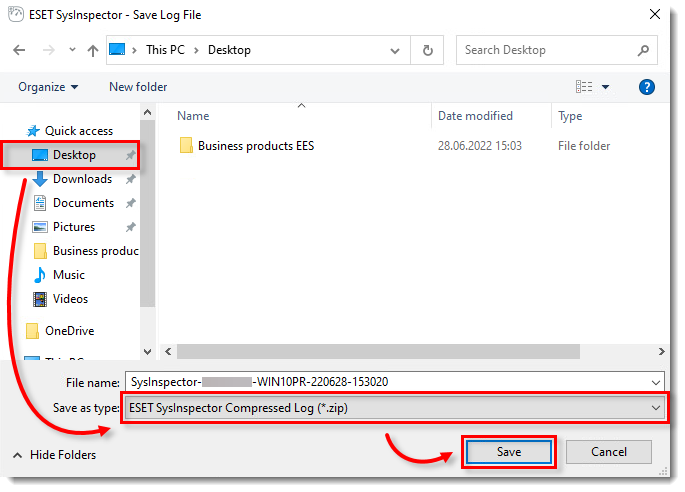Go up one folder level
Screen dimensions: 685x492
[x=93, y=51]
